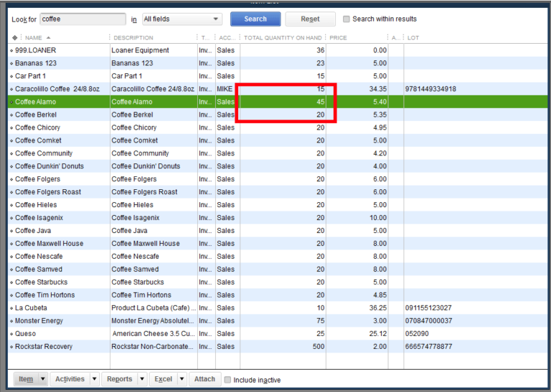Click lot number 052090
The height and width of the screenshot is (392, 551).
pyautogui.click(x=417, y=333)
